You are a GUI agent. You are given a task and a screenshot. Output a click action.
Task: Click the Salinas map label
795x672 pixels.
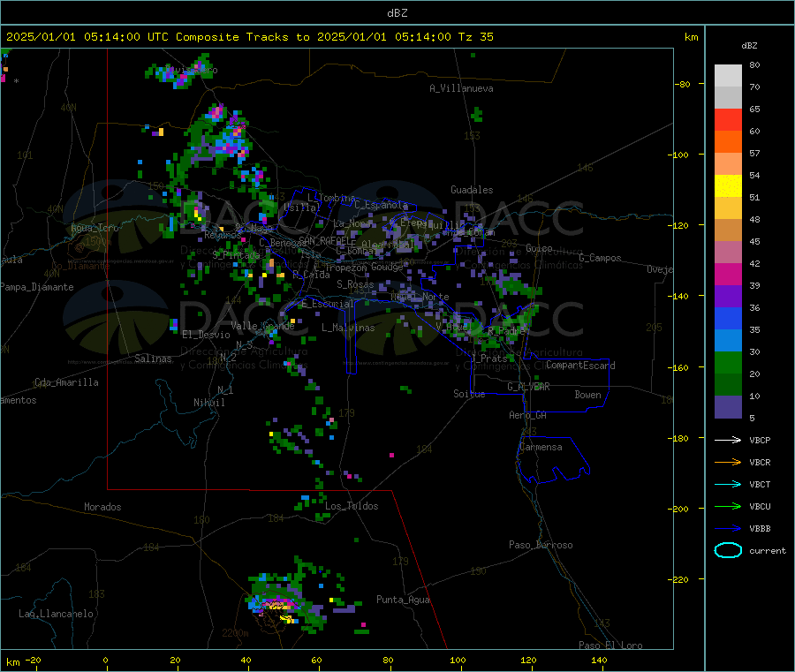[153, 359]
